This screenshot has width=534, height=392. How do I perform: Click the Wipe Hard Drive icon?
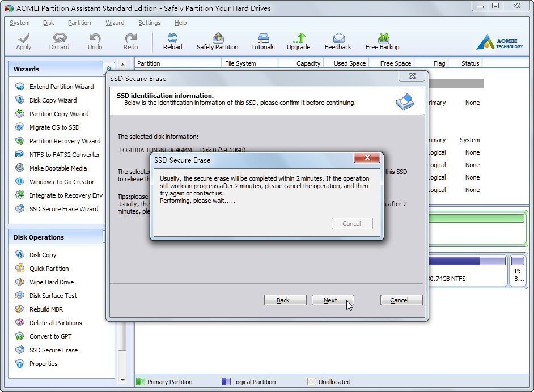point(20,282)
